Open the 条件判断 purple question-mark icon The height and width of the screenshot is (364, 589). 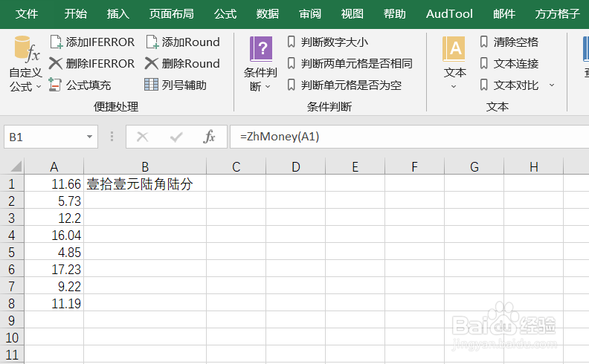tap(261, 49)
